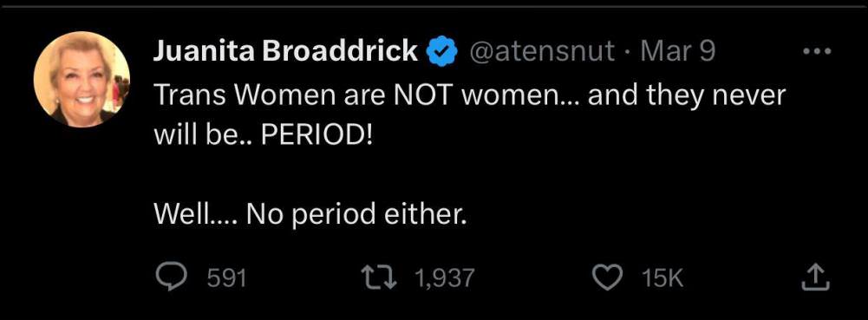Viewport: 868px width, 320px height.
Task: Open the three-dot more options menu
Action: 818,51
